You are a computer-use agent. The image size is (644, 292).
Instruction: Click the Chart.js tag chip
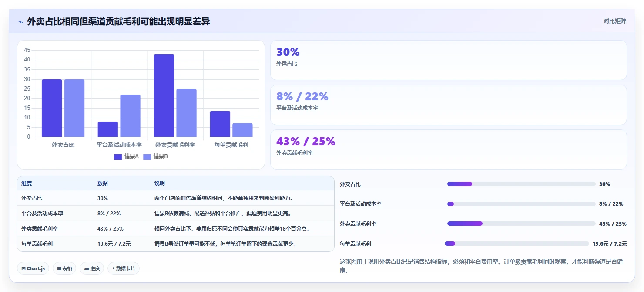33,268
